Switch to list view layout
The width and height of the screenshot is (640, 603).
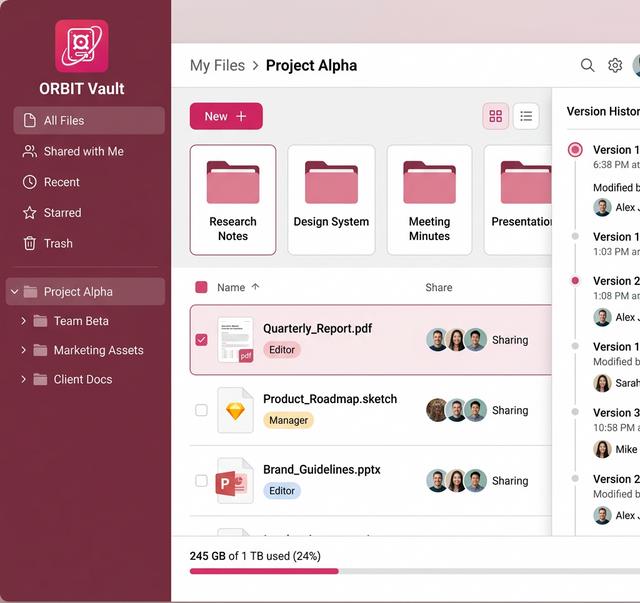pos(526,116)
